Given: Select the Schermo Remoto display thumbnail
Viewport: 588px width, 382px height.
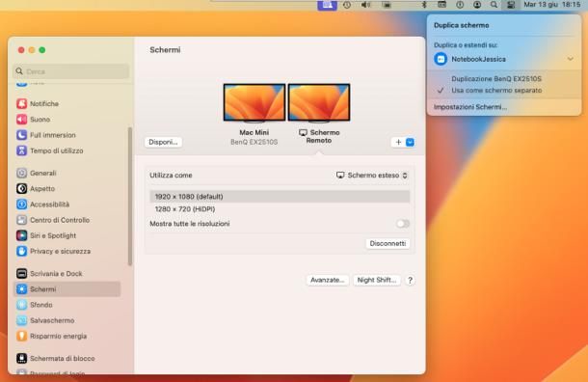Looking at the screenshot, I should coord(319,102).
